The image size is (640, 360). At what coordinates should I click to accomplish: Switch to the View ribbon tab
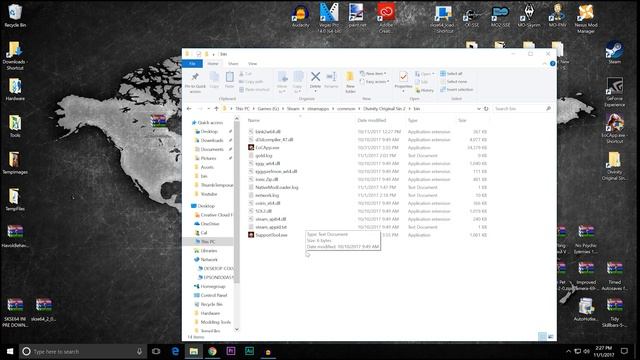(x=252, y=64)
